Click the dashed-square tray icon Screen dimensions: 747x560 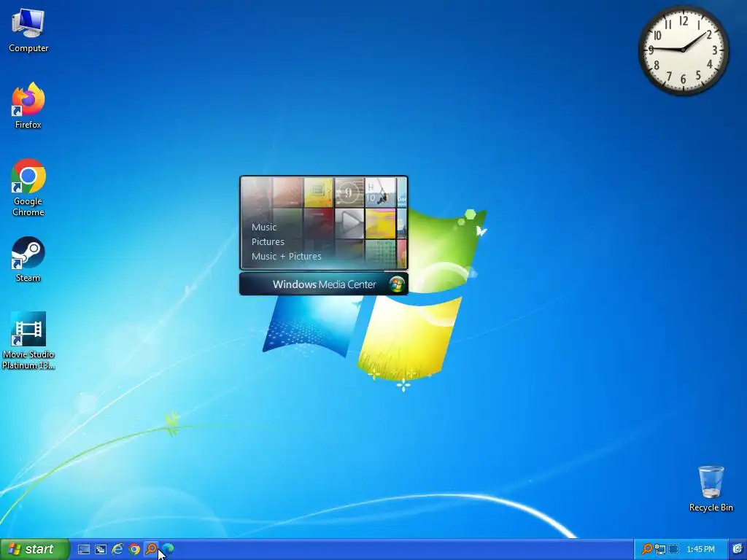673,550
